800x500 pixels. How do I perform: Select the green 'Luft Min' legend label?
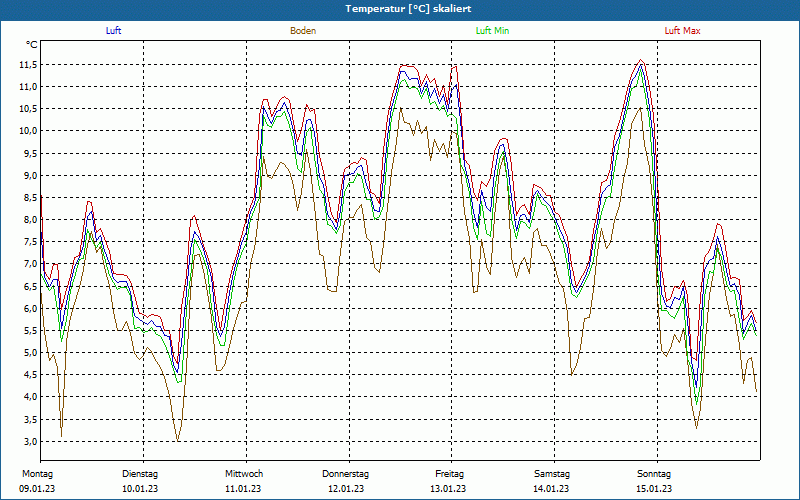[x=492, y=31]
